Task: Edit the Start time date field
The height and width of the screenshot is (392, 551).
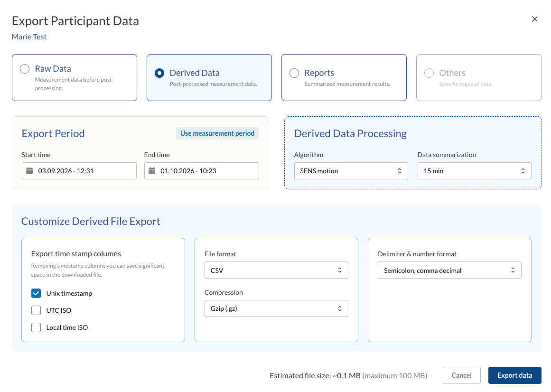Action: (79, 171)
